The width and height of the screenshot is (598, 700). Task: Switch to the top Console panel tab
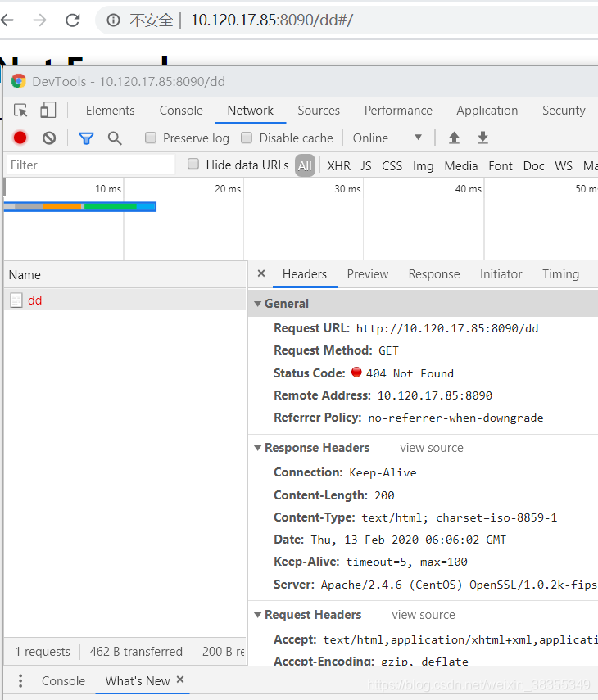181,111
